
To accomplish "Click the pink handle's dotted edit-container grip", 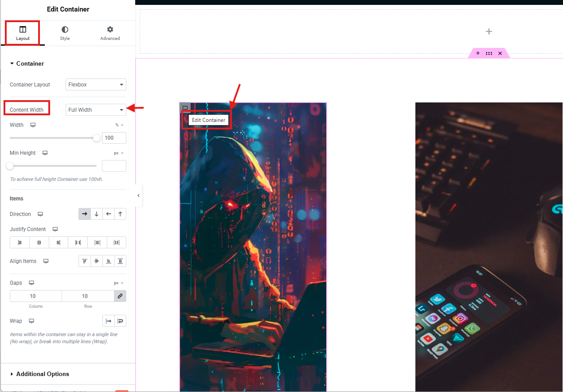I will pyautogui.click(x=489, y=53).
